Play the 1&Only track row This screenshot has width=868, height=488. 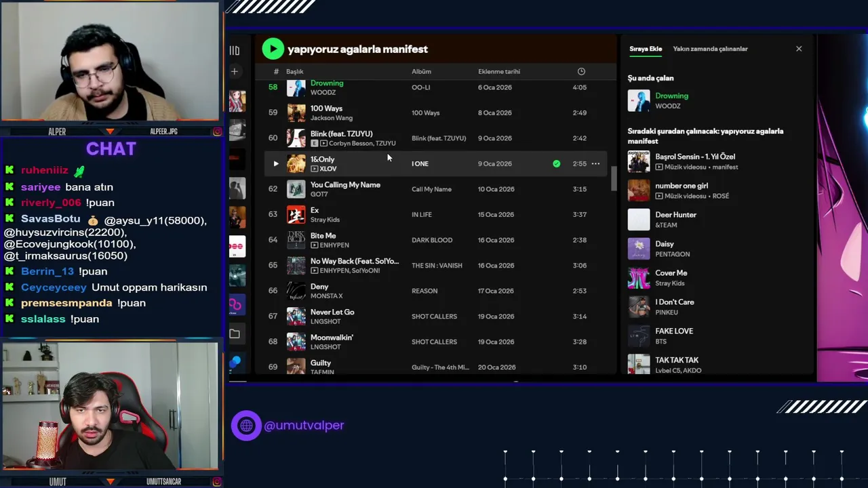click(x=275, y=163)
